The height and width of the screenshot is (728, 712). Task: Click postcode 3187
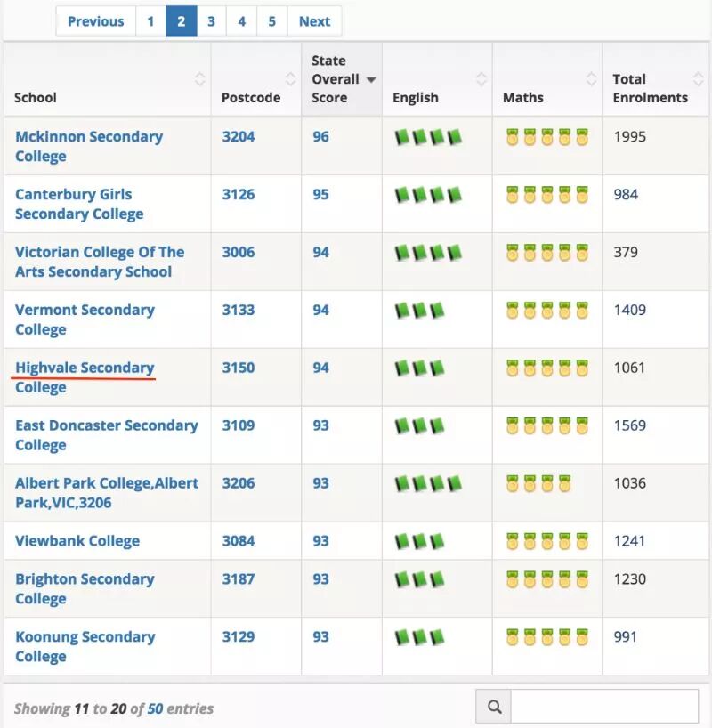click(x=239, y=579)
